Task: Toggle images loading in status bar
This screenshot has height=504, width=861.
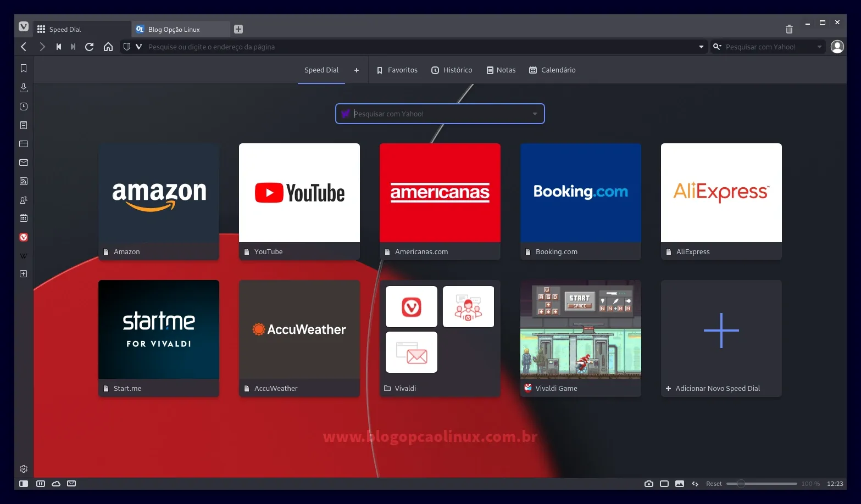Action: coord(680,484)
